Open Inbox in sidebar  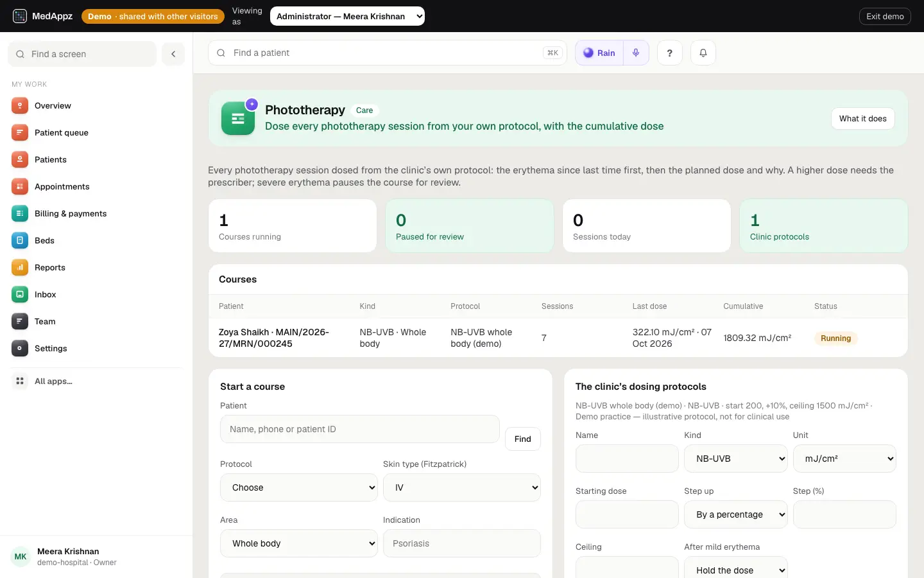coord(96,294)
